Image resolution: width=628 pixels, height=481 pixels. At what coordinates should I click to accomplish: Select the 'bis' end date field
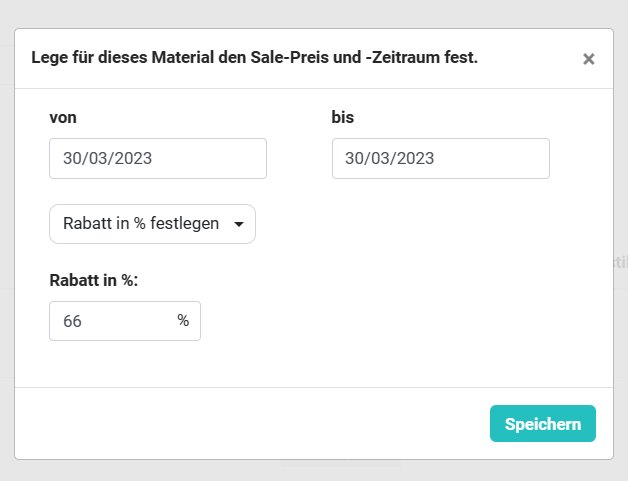coord(441,158)
